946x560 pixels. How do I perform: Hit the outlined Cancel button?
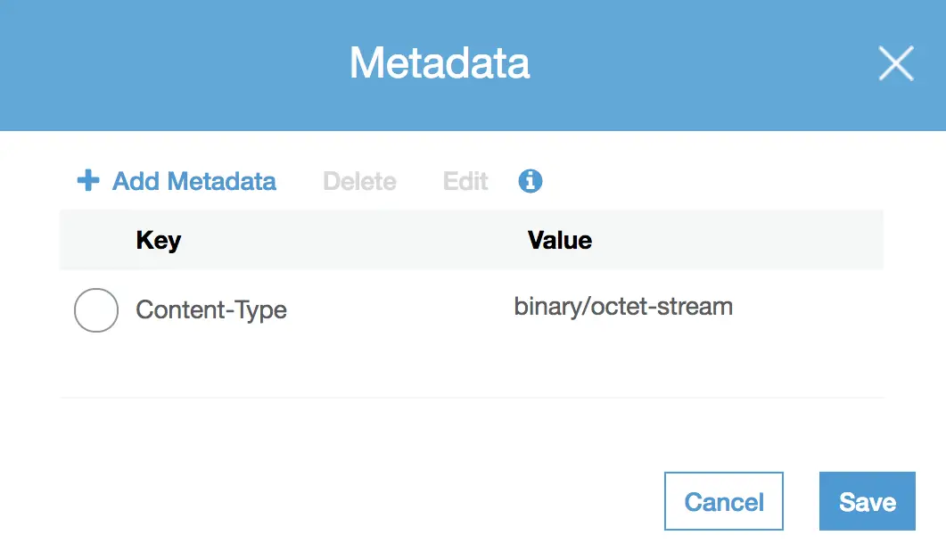coord(723,501)
